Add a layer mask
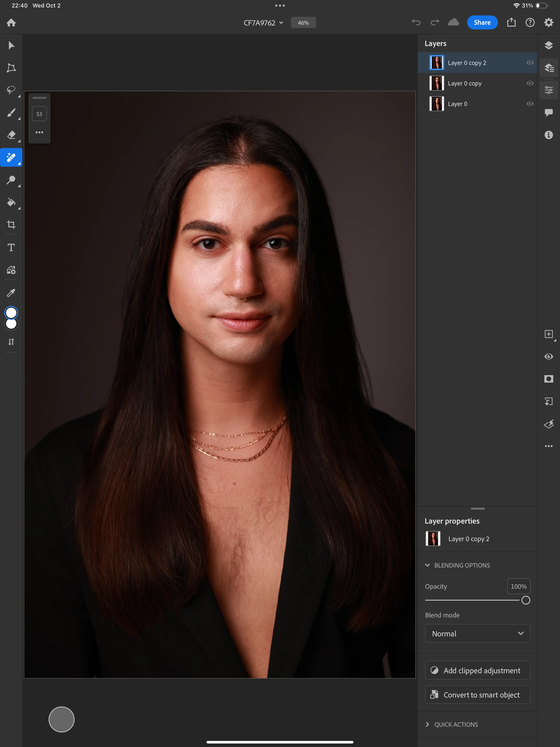The height and width of the screenshot is (747, 560). [x=549, y=379]
